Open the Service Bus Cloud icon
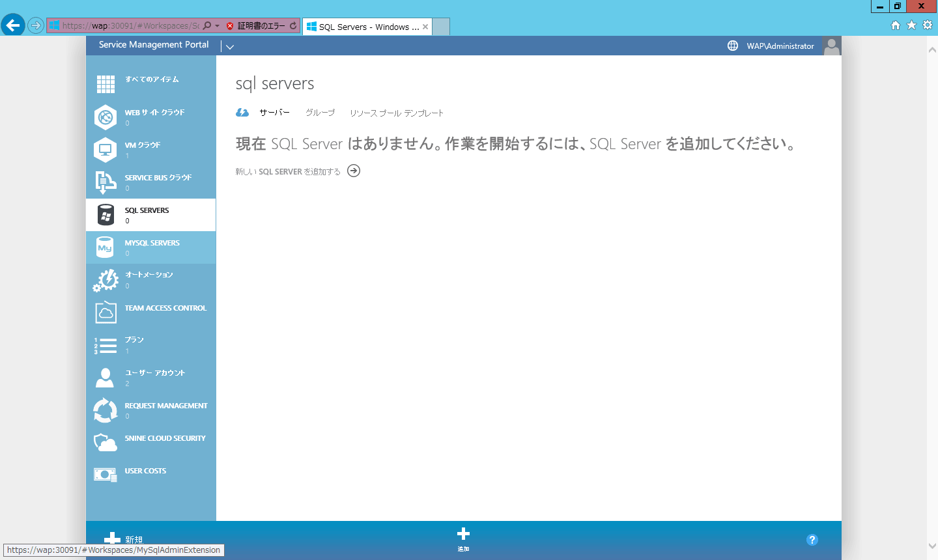The height and width of the screenshot is (560, 938). pos(105,182)
